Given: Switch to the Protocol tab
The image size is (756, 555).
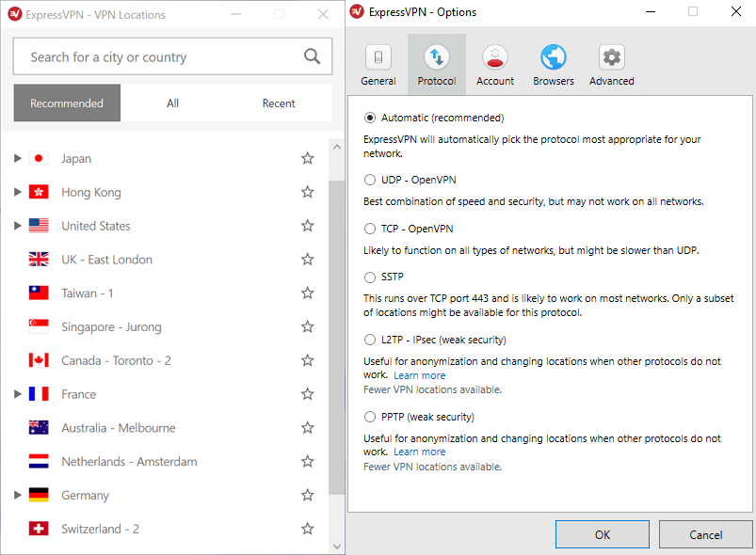Looking at the screenshot, I should [x=437, y=65].
